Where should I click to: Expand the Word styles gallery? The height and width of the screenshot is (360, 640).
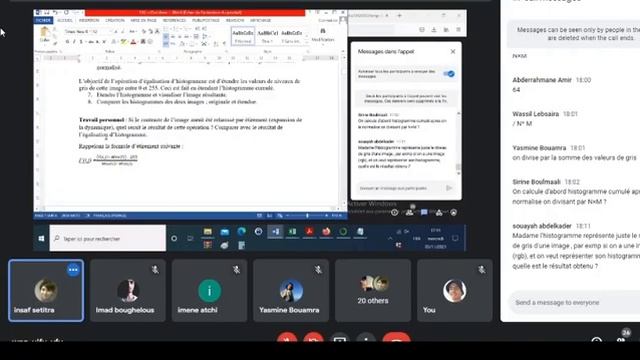coord(307,42)
